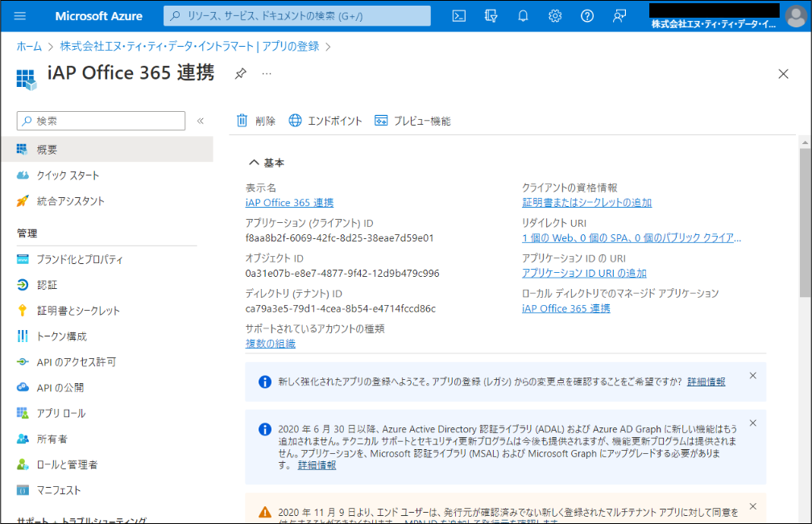The width and height of the screenshot is (812, 524).
Task: Click the 削除 trash toolbar button
Action: pos(255,121)
